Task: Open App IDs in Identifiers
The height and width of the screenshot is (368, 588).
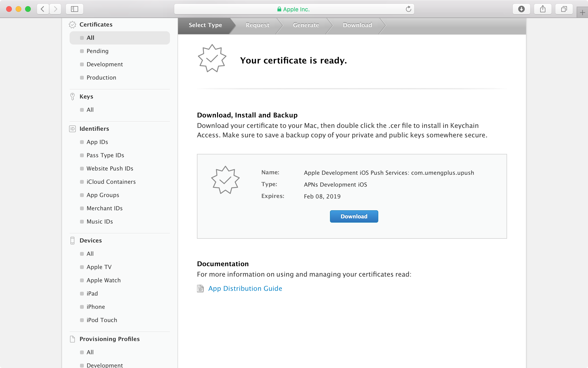Action: [97, 142]
